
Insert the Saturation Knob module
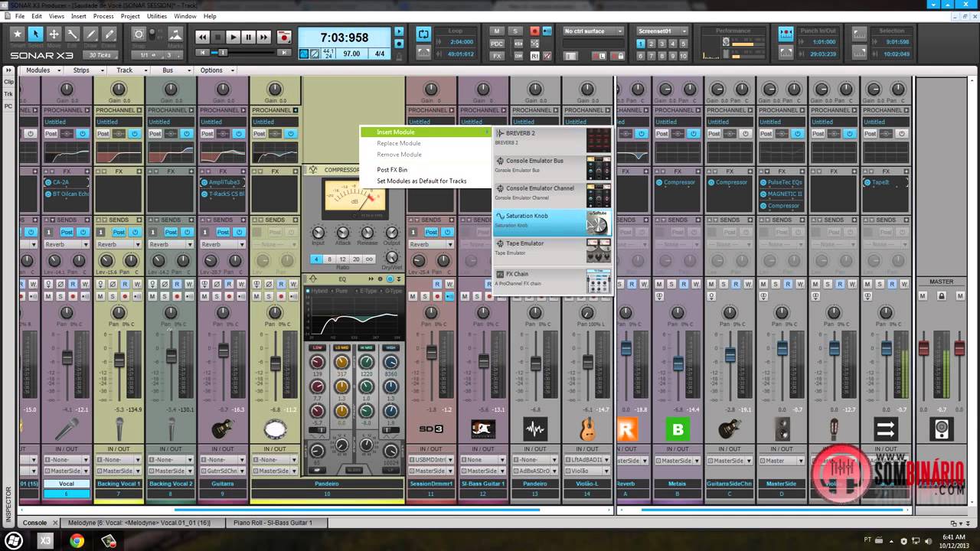pos(552,222)
